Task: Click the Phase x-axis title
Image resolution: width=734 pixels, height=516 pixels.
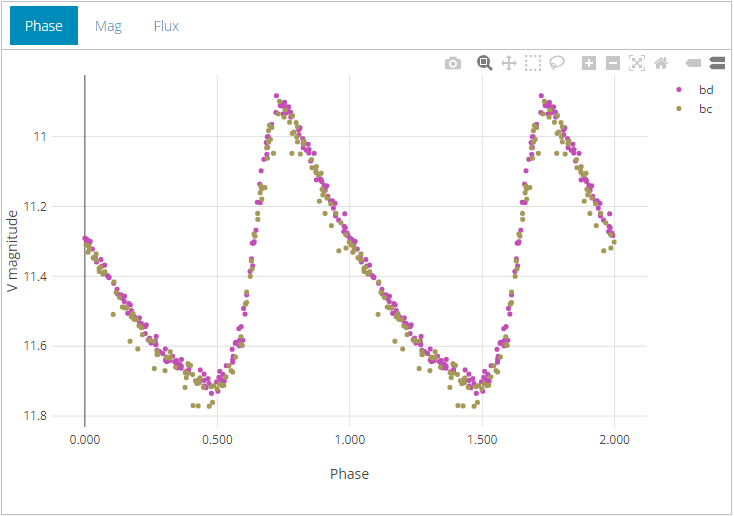Action: [x=349, y=474]
